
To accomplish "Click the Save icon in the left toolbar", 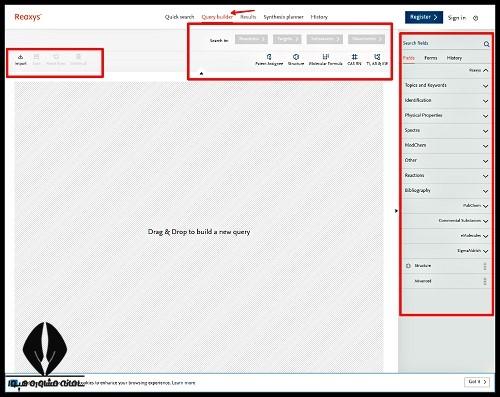I will pyautogui.click(x=36, y=59).
